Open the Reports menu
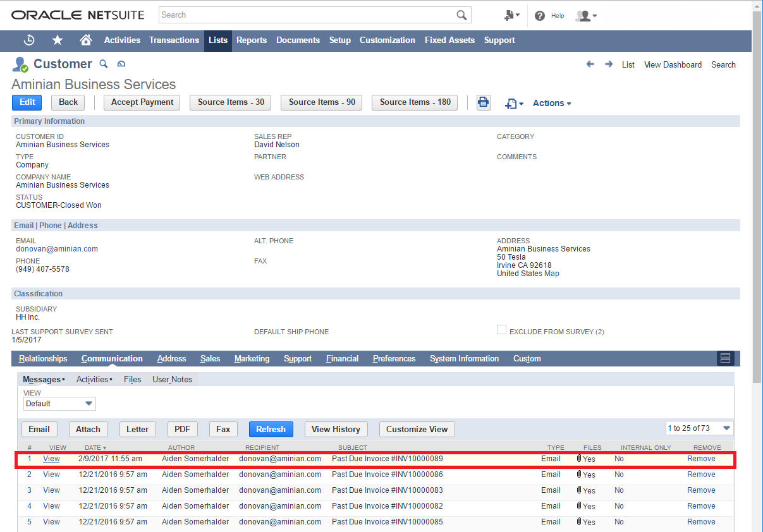Viewport: 763px width, 532px height. tap(252, 40)
